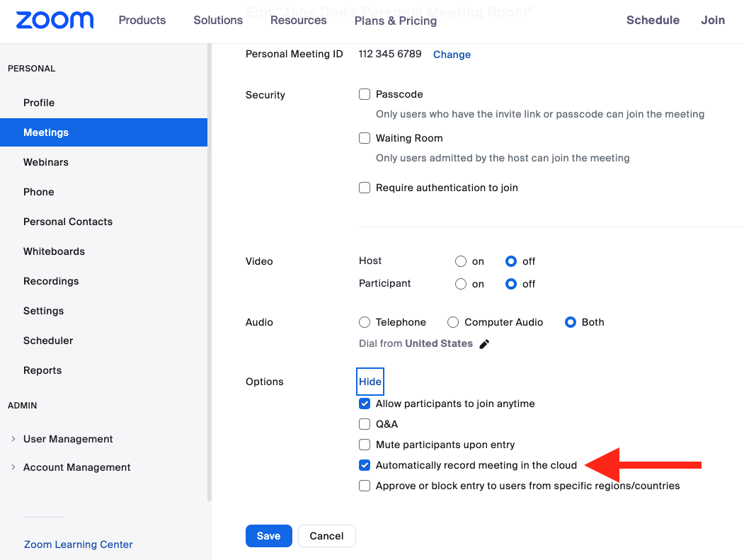
Task: Click the sidebar vertical scrollbar
Action: 209,269
